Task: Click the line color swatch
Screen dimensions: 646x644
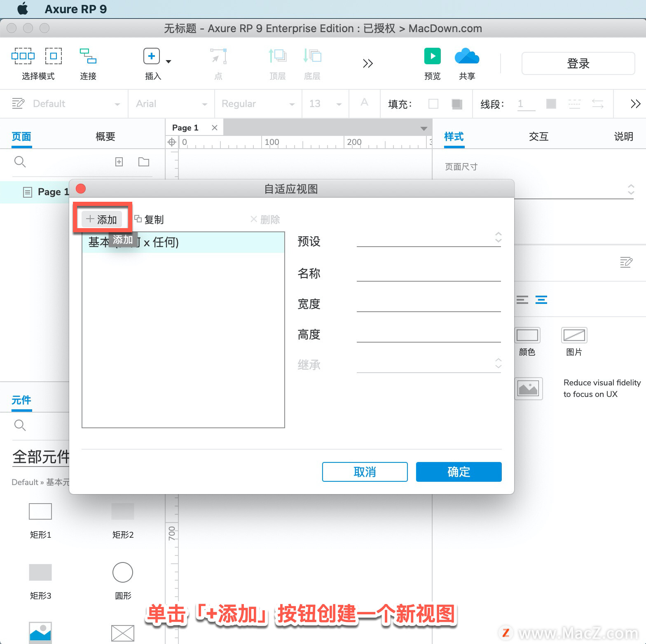Action: click(x=551, y=104)
